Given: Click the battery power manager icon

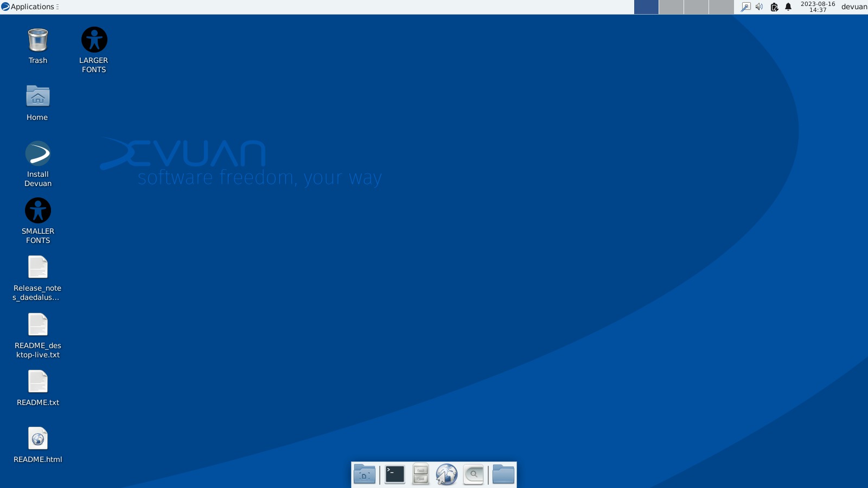Looking at the screenshot, I should (774, 7).
